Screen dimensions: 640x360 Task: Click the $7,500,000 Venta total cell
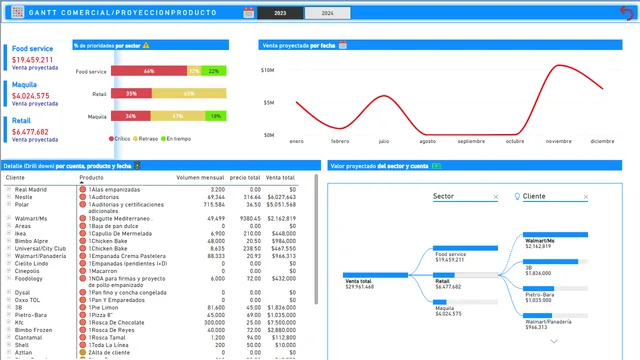(281, 322)
